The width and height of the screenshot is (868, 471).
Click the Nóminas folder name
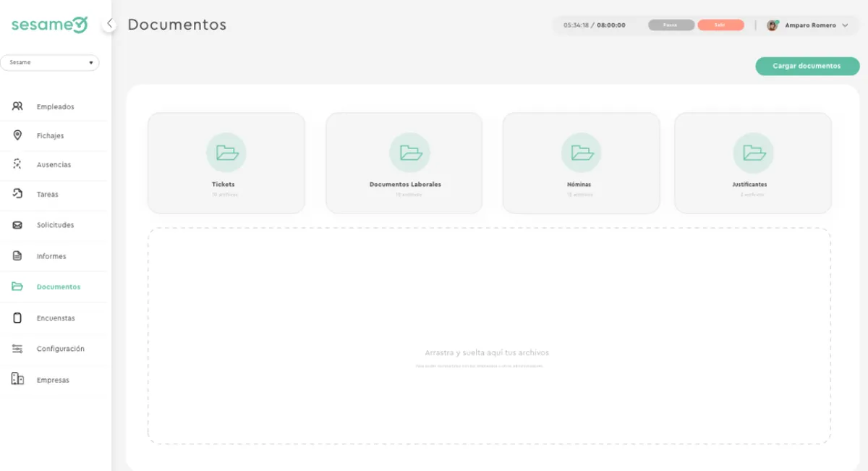point(579,184)
